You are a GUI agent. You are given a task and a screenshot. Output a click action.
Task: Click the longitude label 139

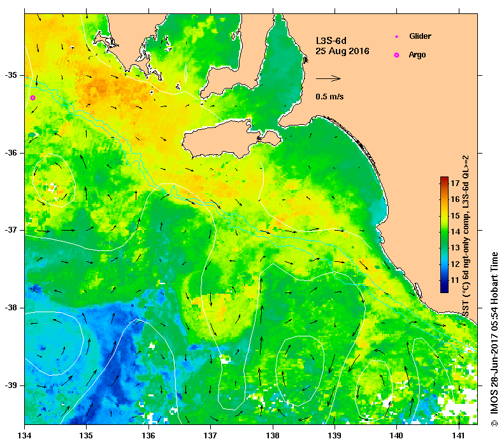(335, 435)
